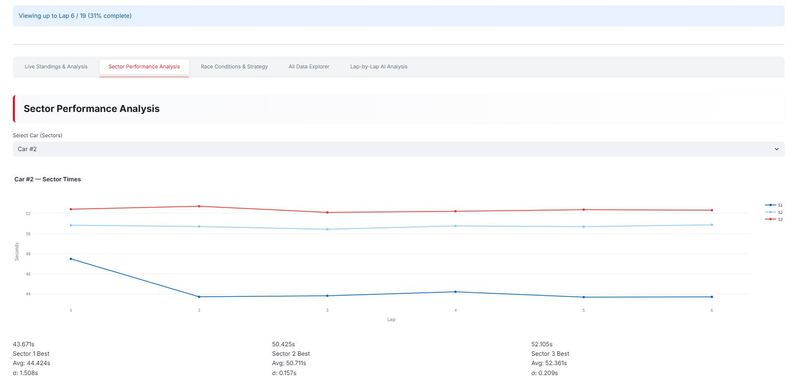This screenshot has height=380, width=806.
Task: Click the 50.425s Sector 2 best value
Action: pos(283,344)
